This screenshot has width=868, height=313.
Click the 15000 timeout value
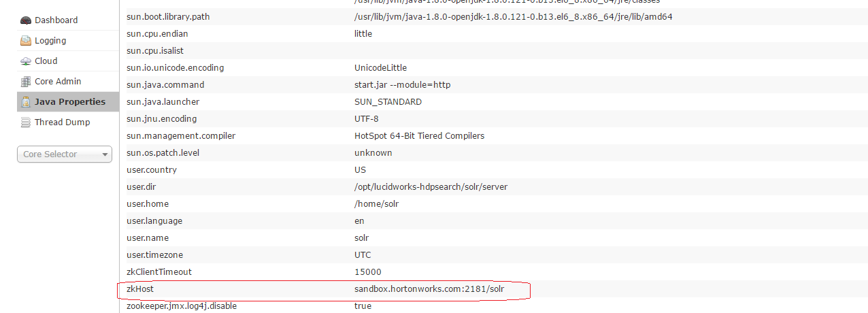(368, 272)
